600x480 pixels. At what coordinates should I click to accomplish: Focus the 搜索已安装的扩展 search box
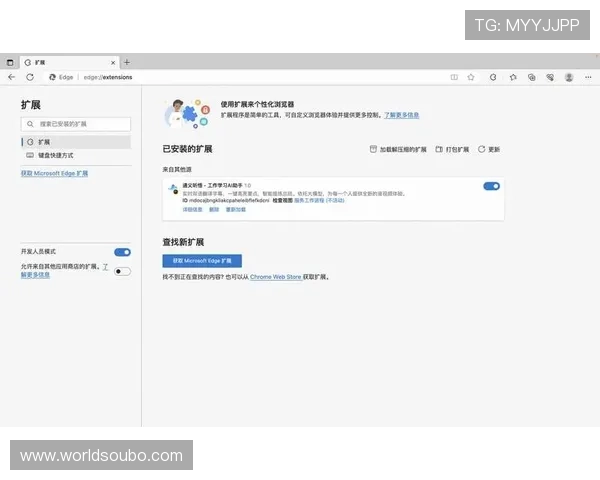pyautogui.click(x=76, y=125)
